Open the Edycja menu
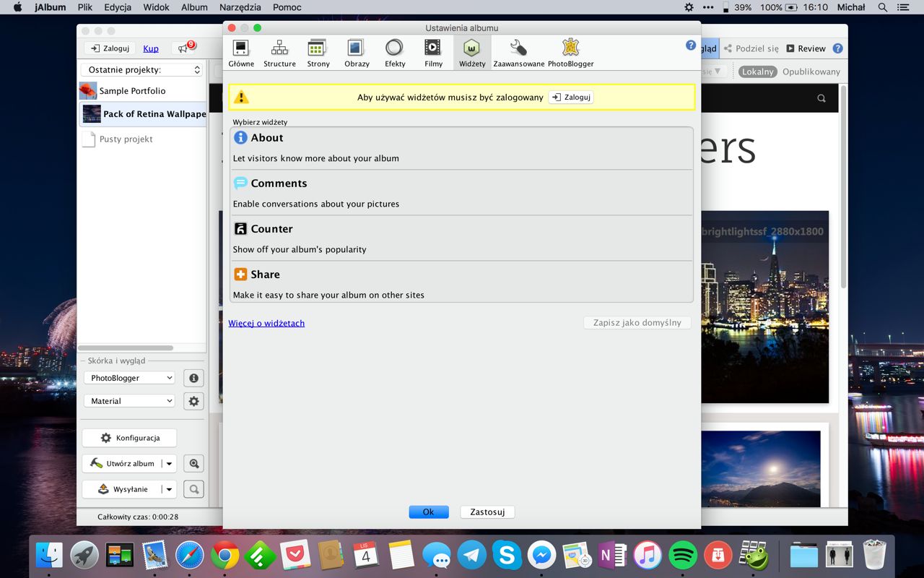This screenshot has height=578, width=924. pyautogui.click(x=118, y=7)
